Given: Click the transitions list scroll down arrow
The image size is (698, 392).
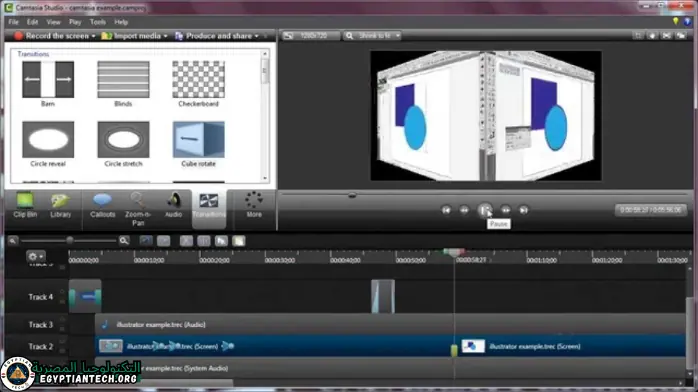Looking at the screenshot, I should 265,178.
